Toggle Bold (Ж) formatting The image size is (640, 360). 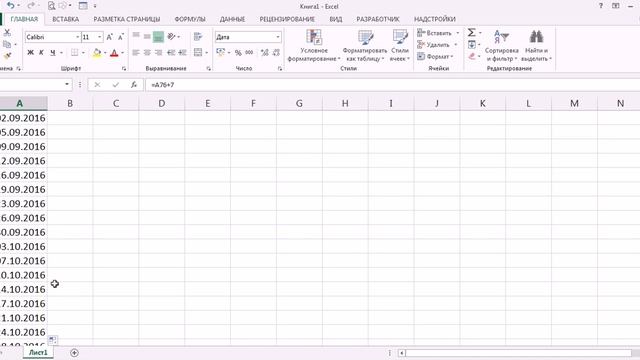coord(30,53)
